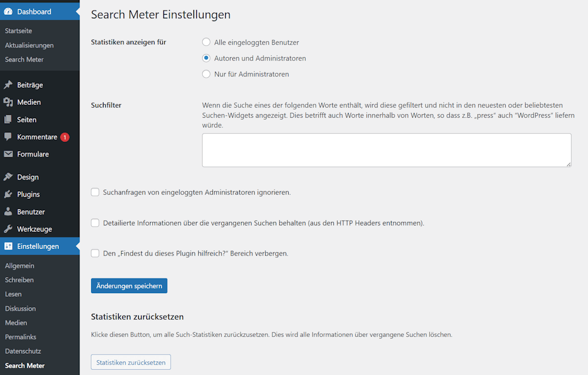Open Kommentare via the speech bubble icon
The height and width of the screenshot is (375, 588).
pyautogui.click(x=7, y=137)
